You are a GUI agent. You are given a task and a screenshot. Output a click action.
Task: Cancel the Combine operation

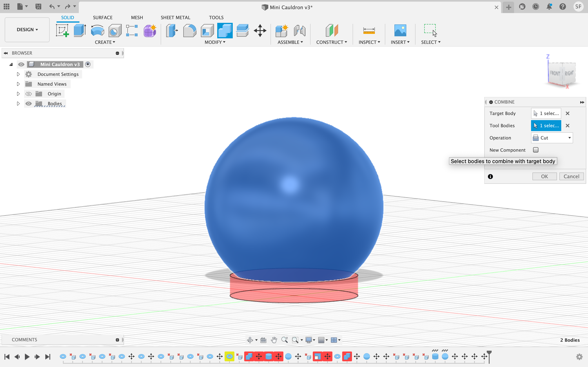click(571, 176)
